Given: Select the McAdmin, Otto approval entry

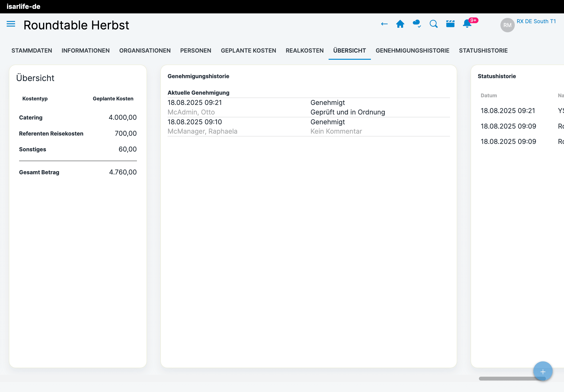Looking at the screenshot, I should pyautogui.click(x=191, y=112).
